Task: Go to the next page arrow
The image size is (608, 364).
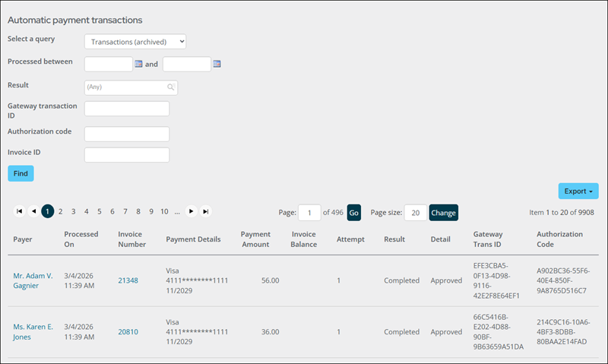Action: click(x=192, y=211)
